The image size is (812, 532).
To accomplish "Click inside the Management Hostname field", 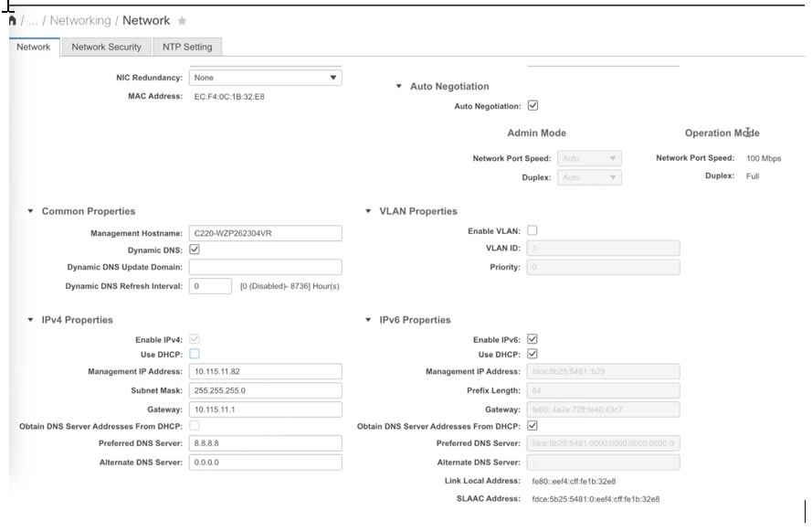I will point(265,233).
